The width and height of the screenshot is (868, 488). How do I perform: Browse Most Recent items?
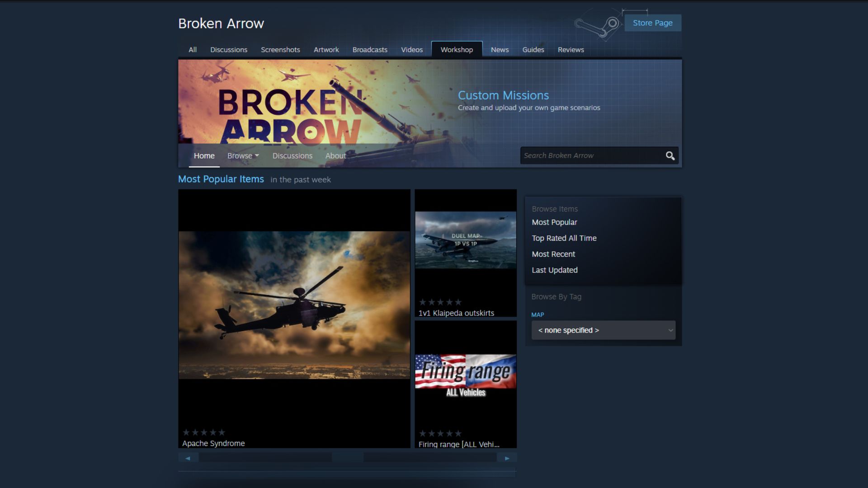[553, 254]
